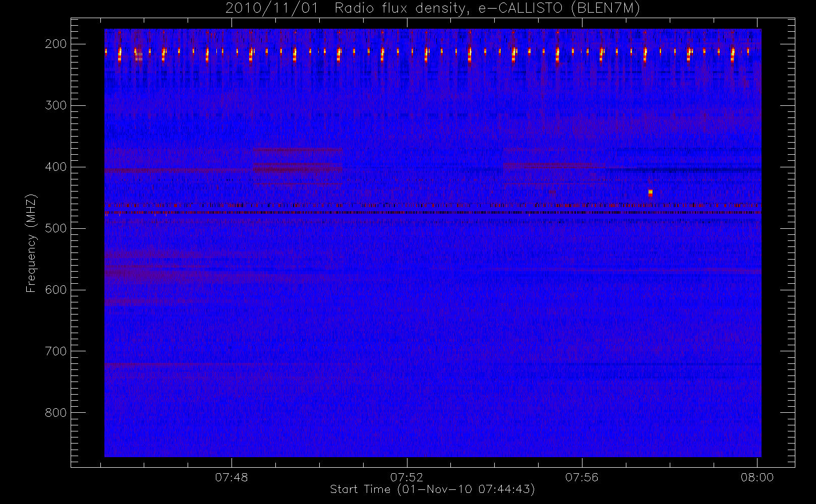Viewport: 816px width, 504px height.
Task: Click the 'Start Time (01-Nov-10 07:44:43)' label
Action: 432,489
